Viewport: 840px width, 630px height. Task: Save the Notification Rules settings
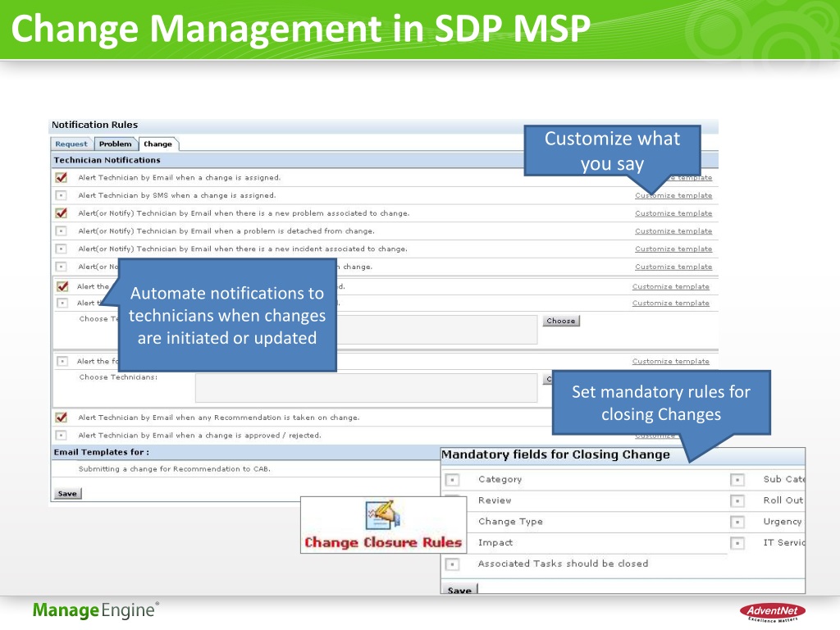(67, 493)
